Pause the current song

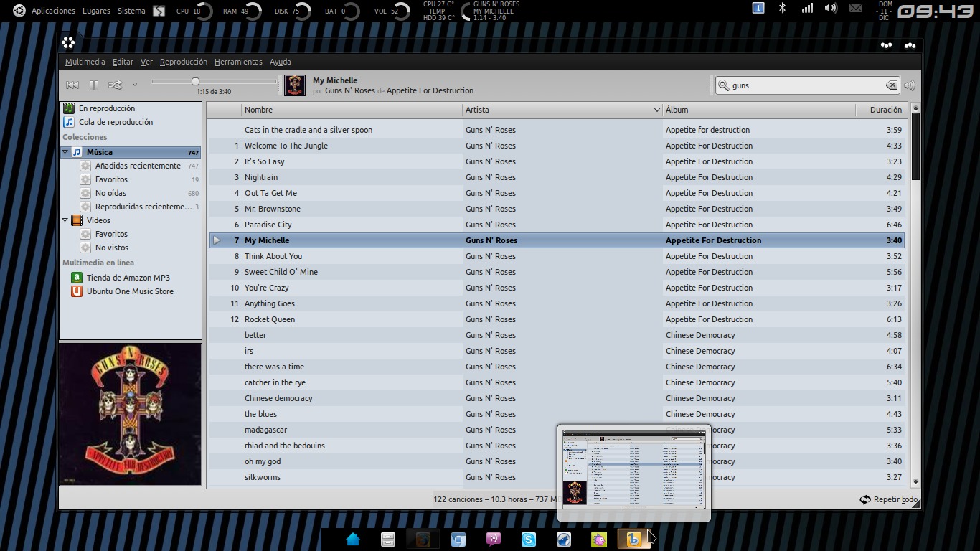[94, 85]
